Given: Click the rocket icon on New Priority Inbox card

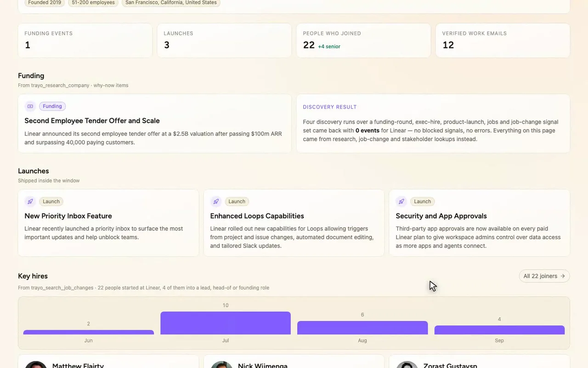Looking at the screenshot, I should click(30, 201).
